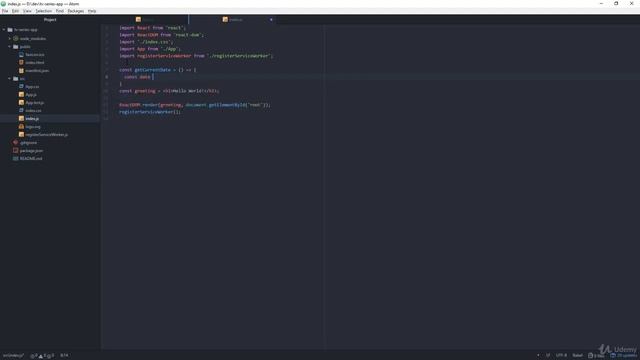Open the Edit menu
The height and width of the screenshot is (360, 640).
16,11
